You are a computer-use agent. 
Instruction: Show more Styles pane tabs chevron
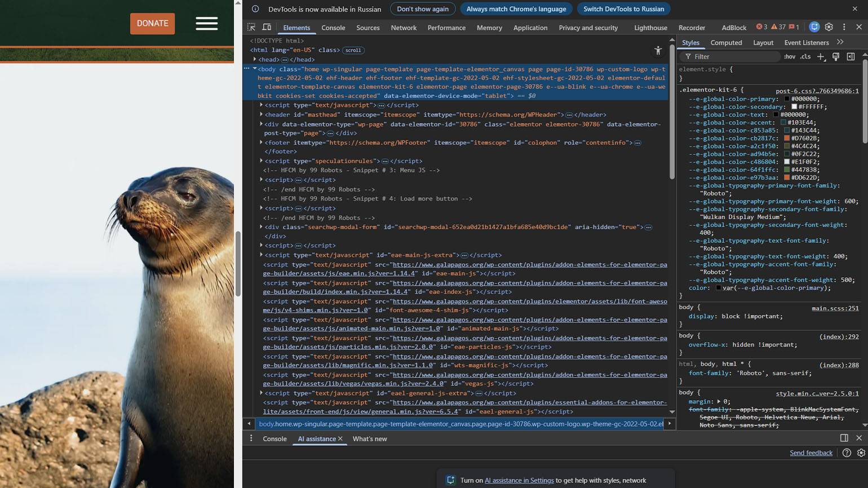pos(840,42)
